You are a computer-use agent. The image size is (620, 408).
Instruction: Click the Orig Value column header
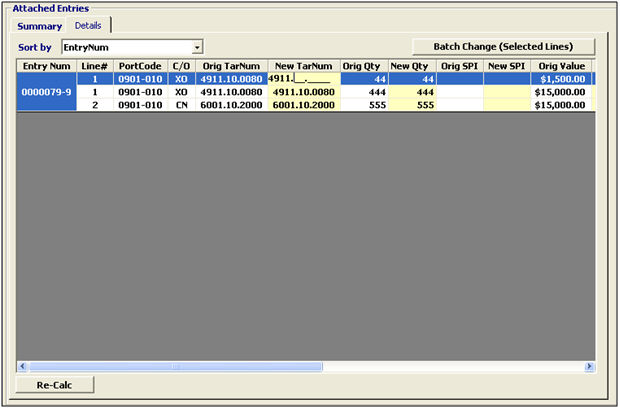click(560, 65)
